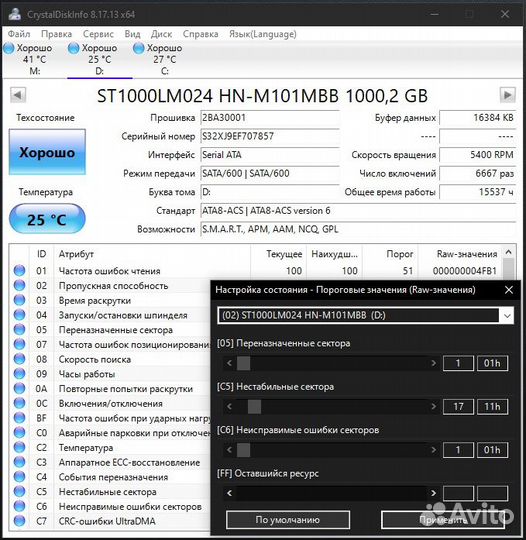Image resolution: width=526 pixels, height=540 pixels.
Task: Click status orb for row 05 Переназначенные сектора
Action: (x=19, y=329)
